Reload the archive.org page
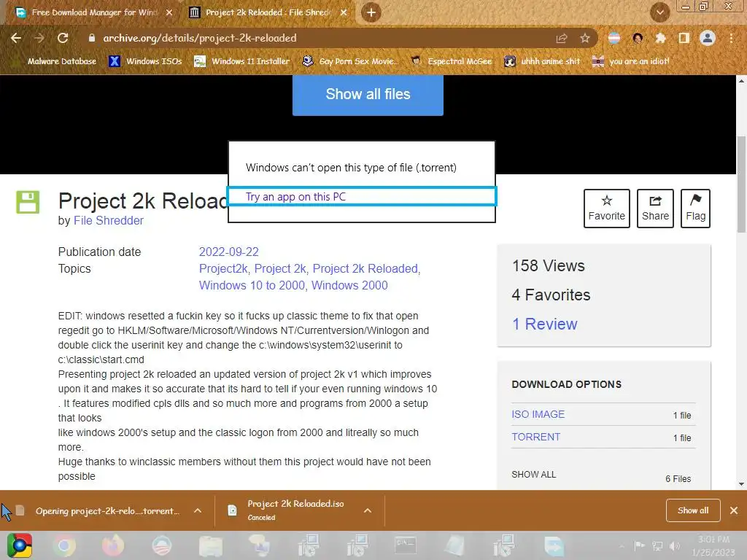 coord(63,38)
